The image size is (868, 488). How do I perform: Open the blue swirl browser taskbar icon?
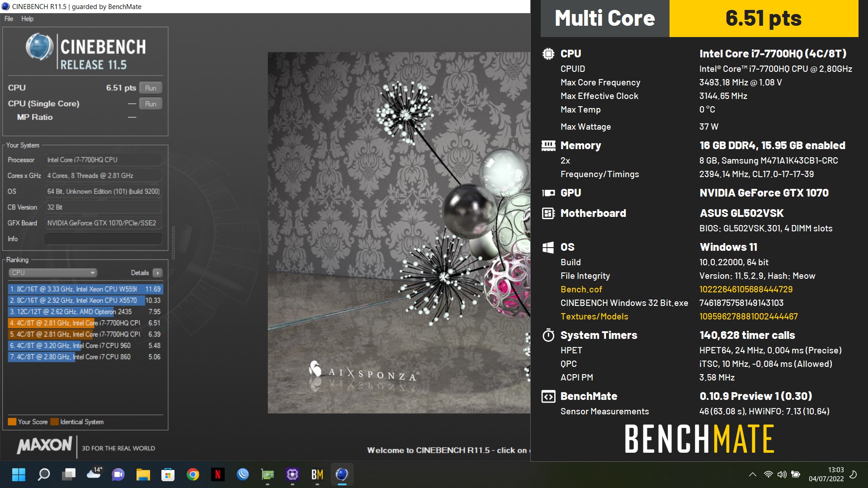(x=243, y=474)
